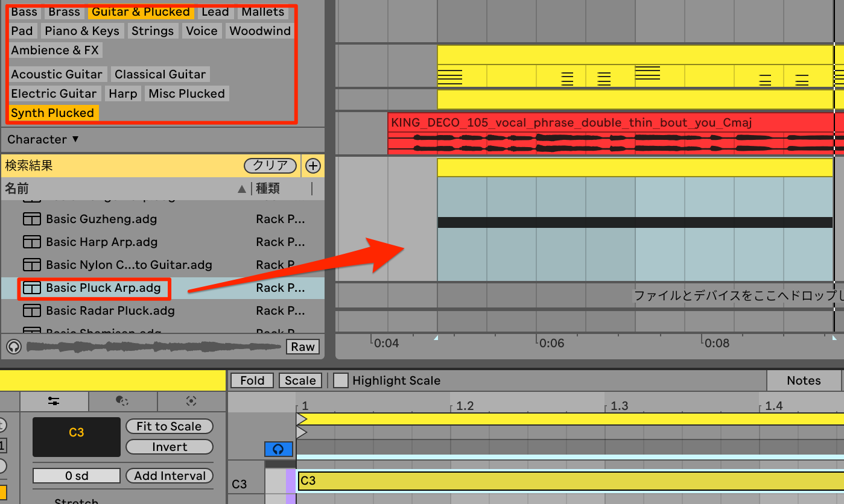The height and width of the screenshot is (504, 844).
Task: Toggle the Fold button
Action: [x=252, y=380]
